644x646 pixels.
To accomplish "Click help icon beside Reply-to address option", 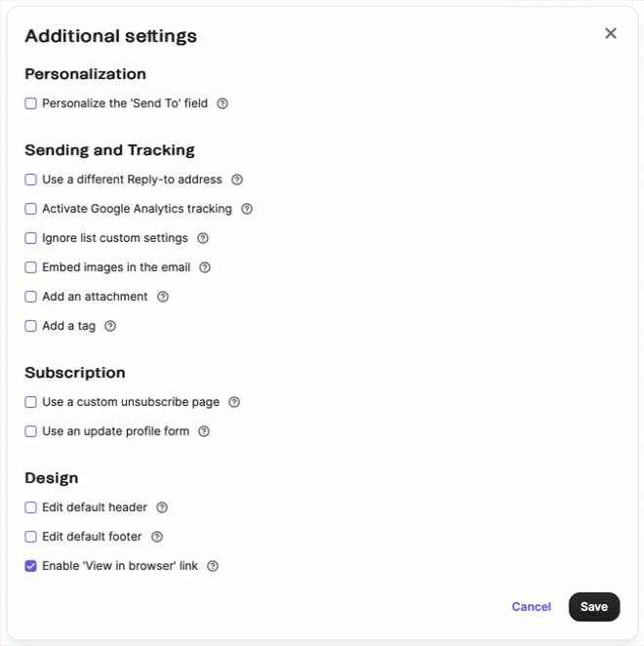I will coord(237,180).
